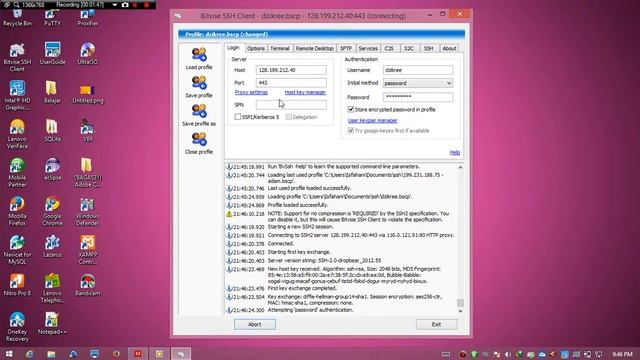Switch to the Options tab

click(x=256, y=48)
